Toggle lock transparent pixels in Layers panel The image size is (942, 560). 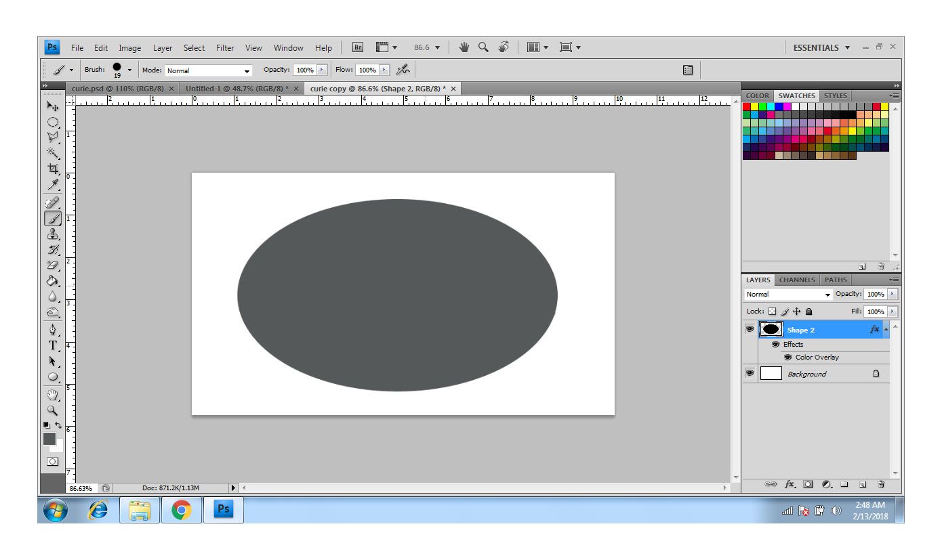pos(772,311)
